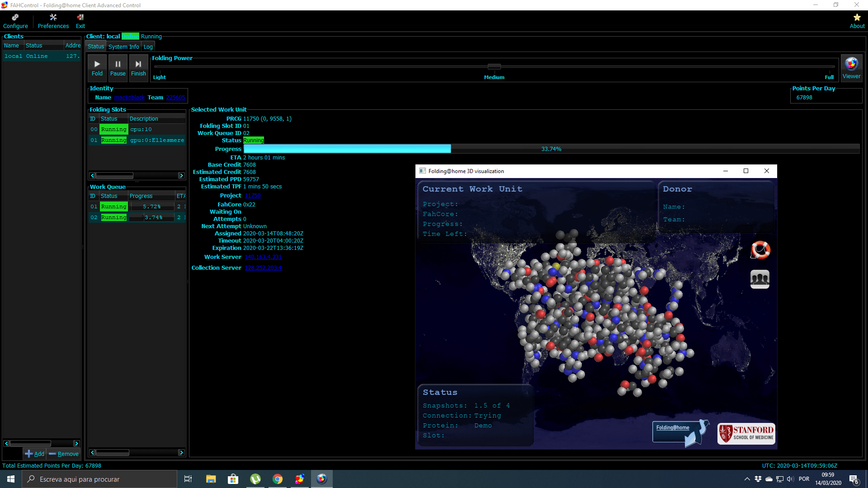868x488 pixels.
Task: Click the Exit toolbar icon
Action: (x=80, y=21)
